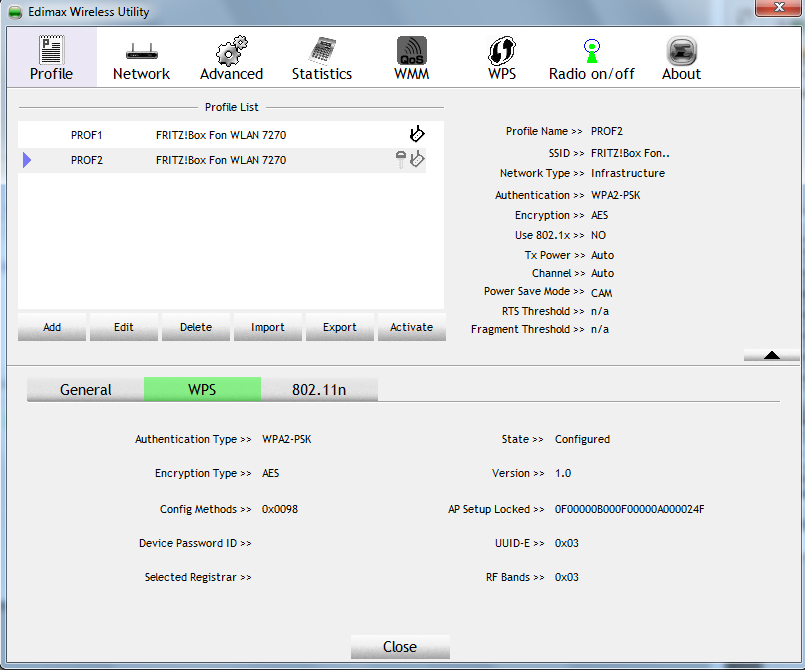Screen dimensions: 805x670
Task: Open Advanced gears icon
Action: (232, 50)
